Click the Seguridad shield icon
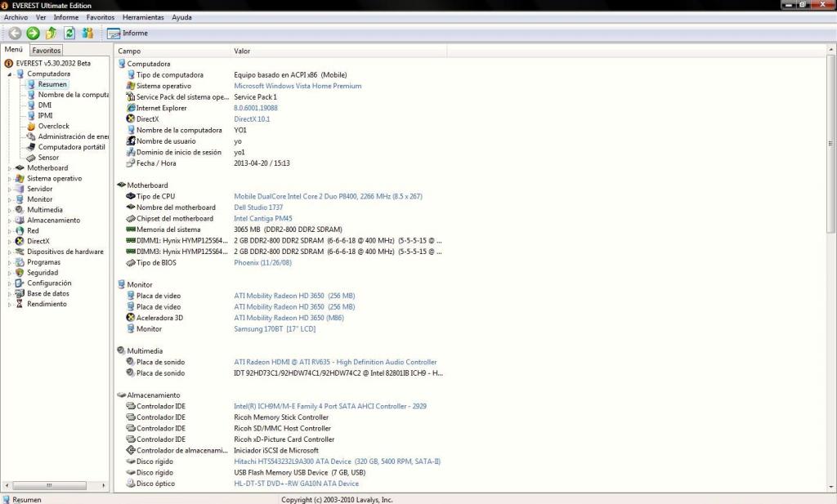The height and width of the screenshot is (504, 837). point(20,273)
